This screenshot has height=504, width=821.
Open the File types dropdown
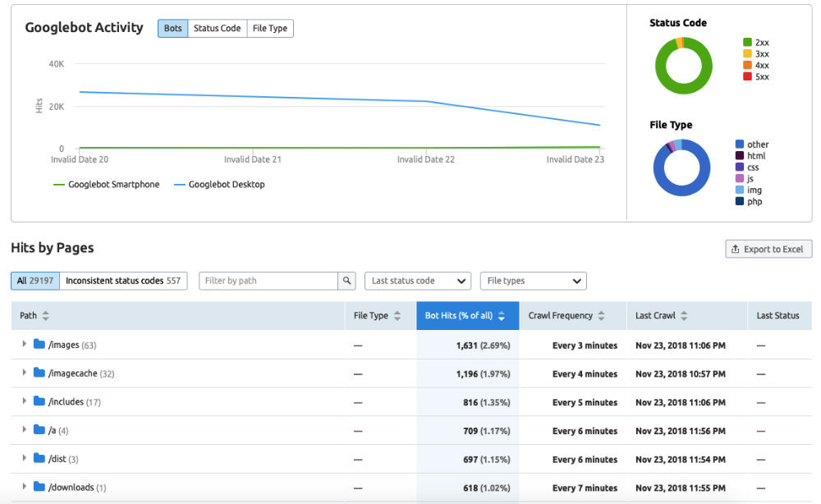click(533, 281)
